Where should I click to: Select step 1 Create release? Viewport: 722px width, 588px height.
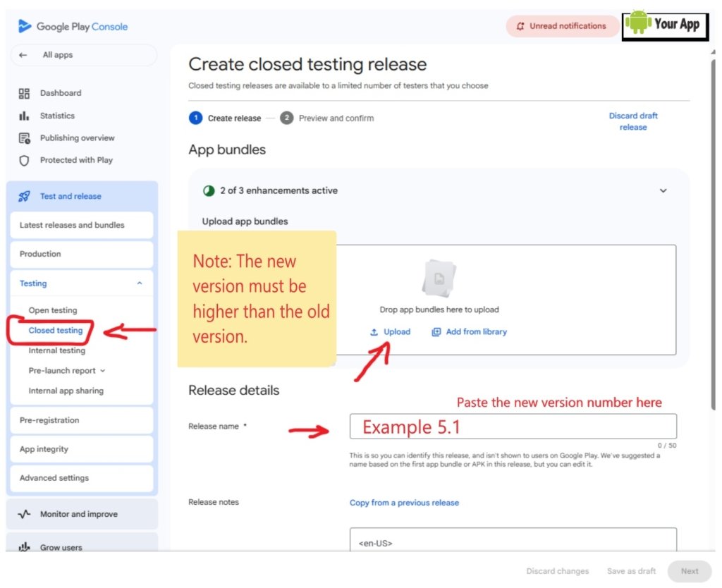tap(225, 118)
